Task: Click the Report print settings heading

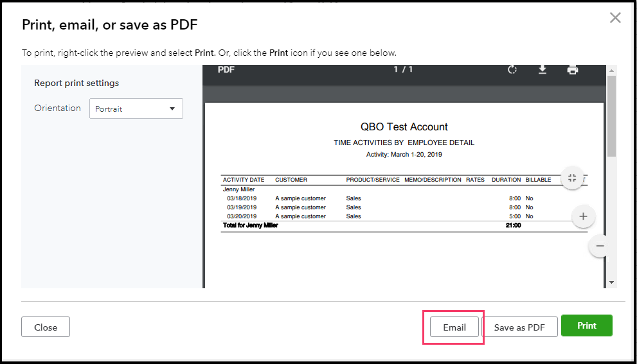Action: click(76, 83)
